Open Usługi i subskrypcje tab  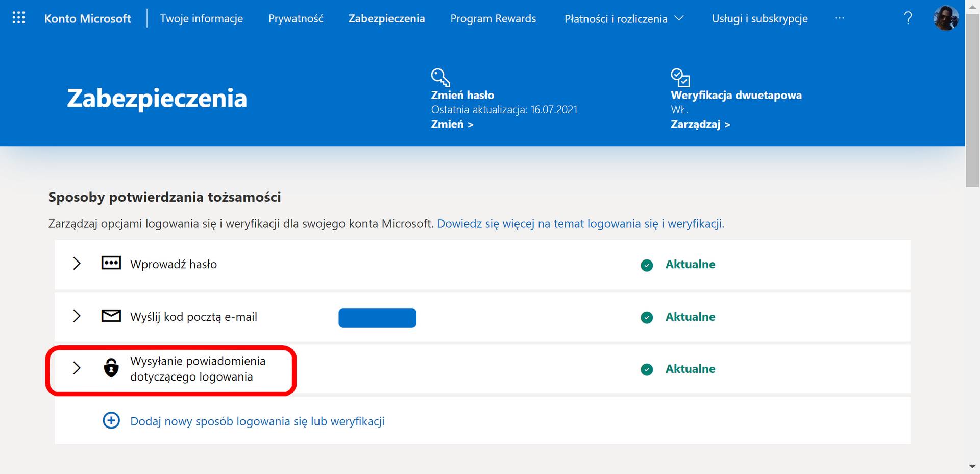(760, 19)
